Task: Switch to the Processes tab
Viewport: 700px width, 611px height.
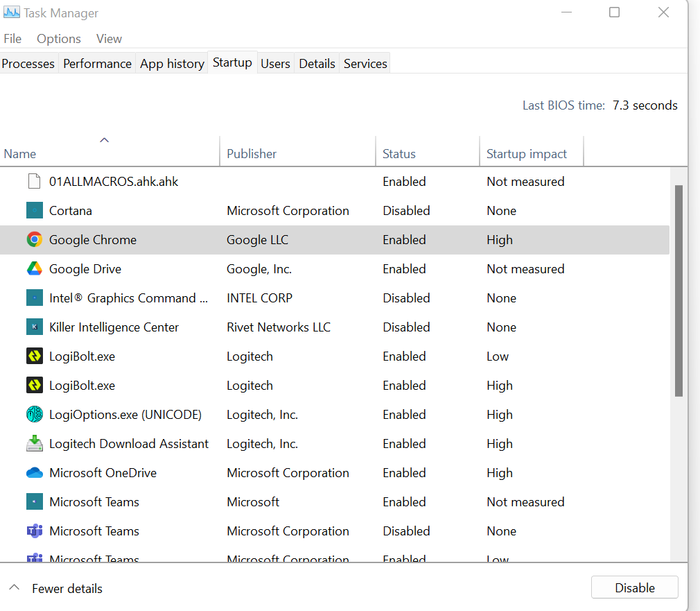Action: point(28,63)
